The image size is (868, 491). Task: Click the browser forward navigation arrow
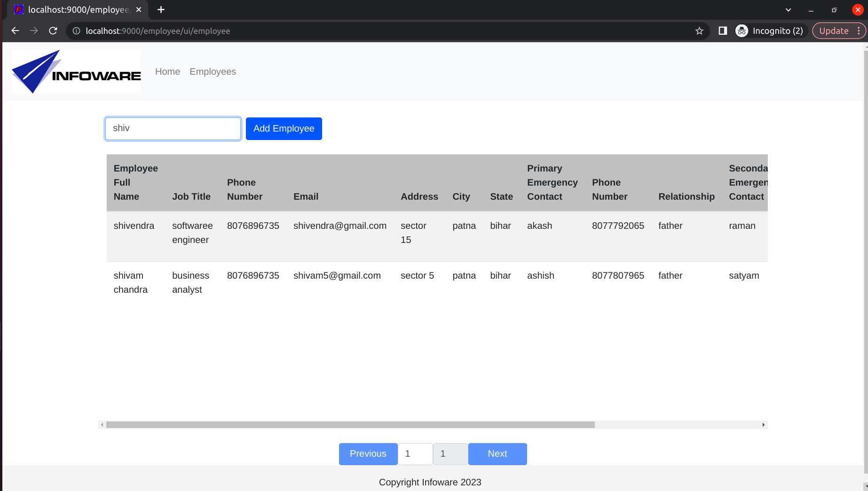coord(34,31)
